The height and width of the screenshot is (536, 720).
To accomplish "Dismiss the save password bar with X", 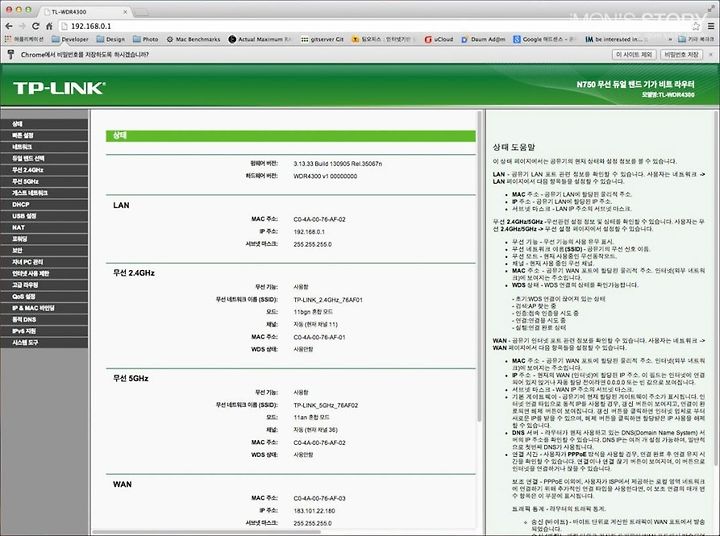I will 711,55.
